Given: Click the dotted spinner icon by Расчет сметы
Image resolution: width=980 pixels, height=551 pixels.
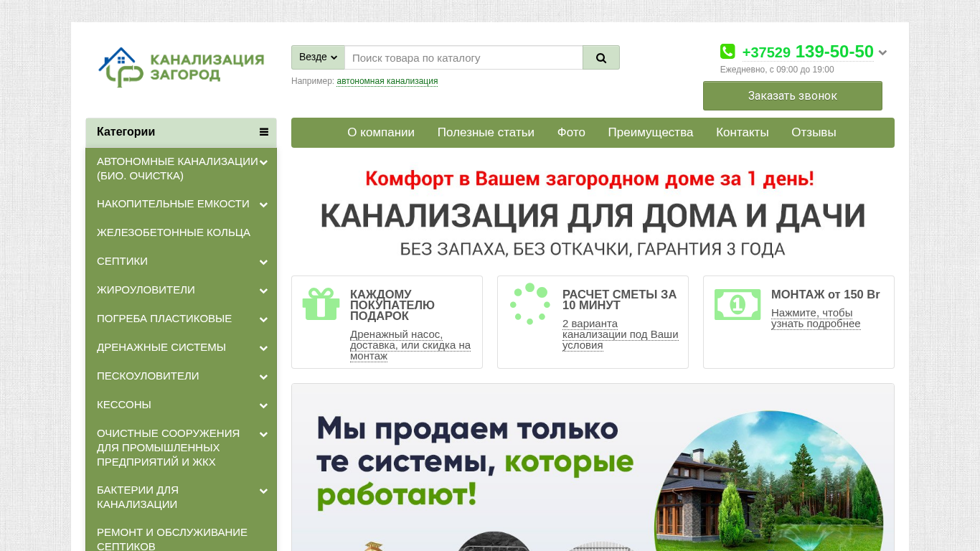Looking at the screenshot, I should click(529, 303).
